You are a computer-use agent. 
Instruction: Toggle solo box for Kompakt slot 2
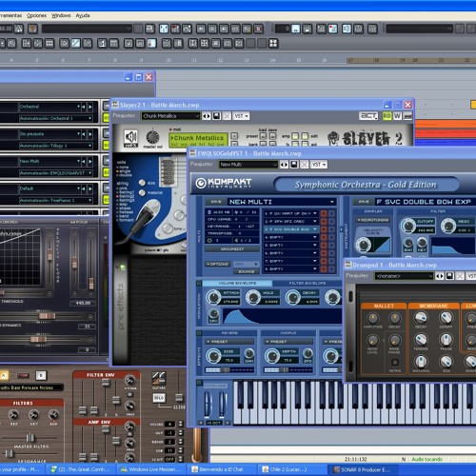(x=331, y=221)
